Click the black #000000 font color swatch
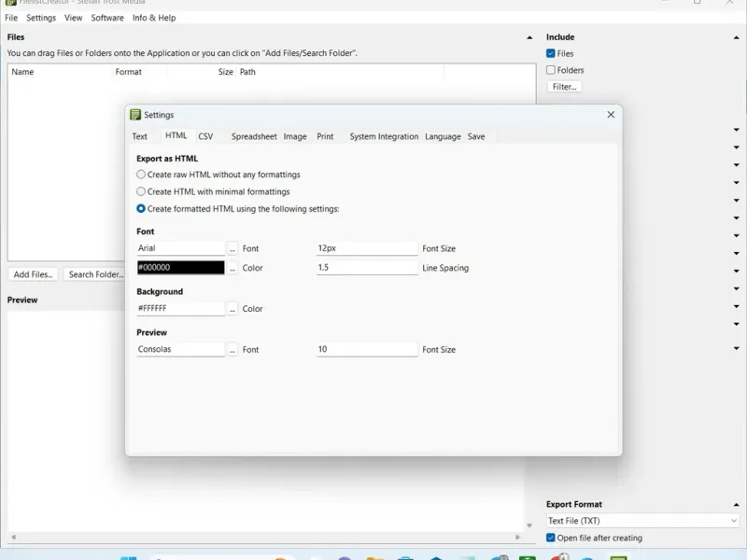Viewport: 747px width, 560px height. pos(180,268)
